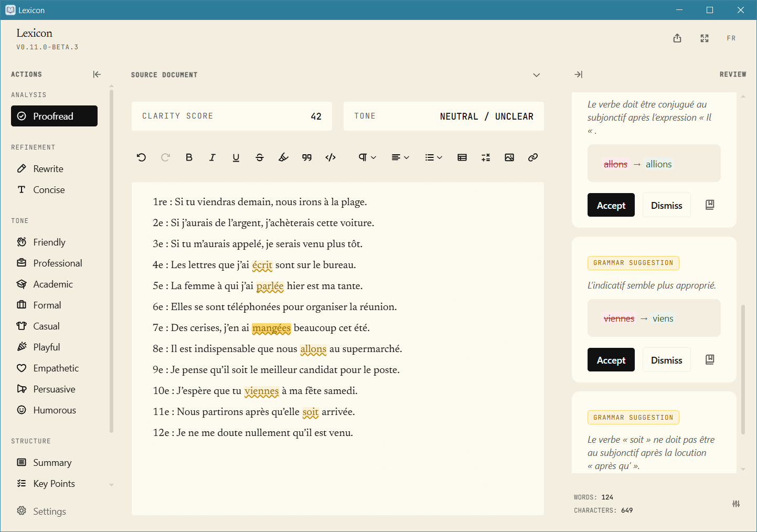Accept the viennes to viens suggestion

[x=611, y=360]
